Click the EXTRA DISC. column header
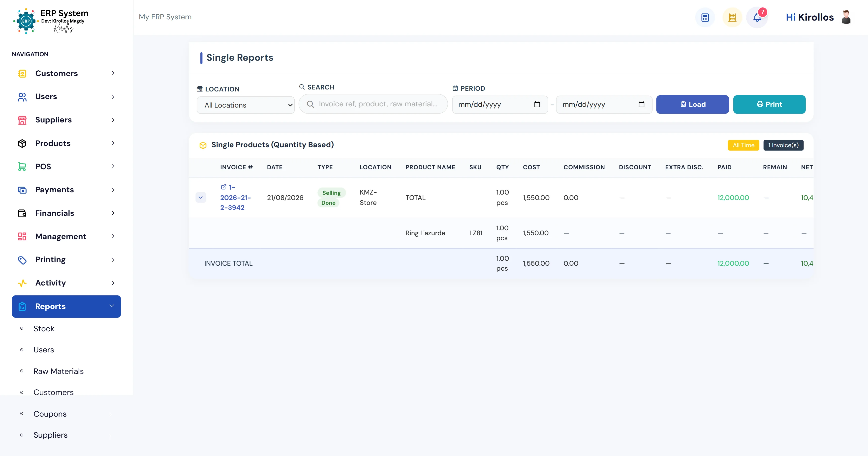 [684, 167]
